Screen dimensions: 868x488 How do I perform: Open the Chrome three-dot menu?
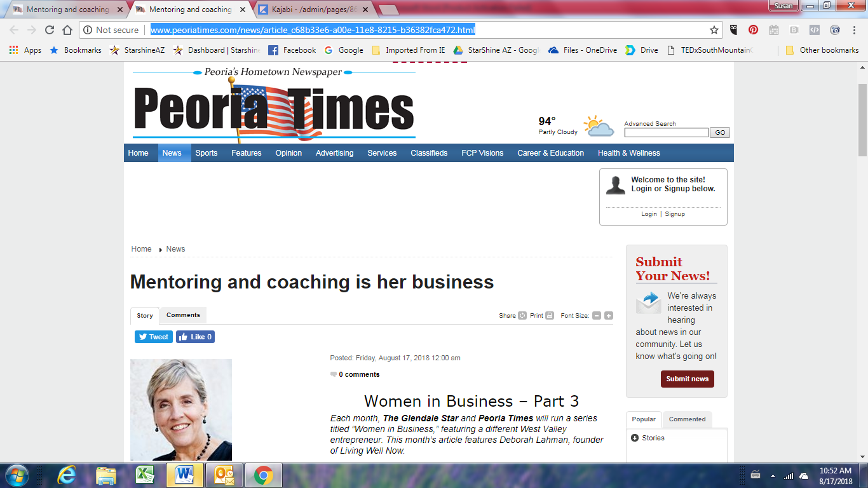pos(855,30)
